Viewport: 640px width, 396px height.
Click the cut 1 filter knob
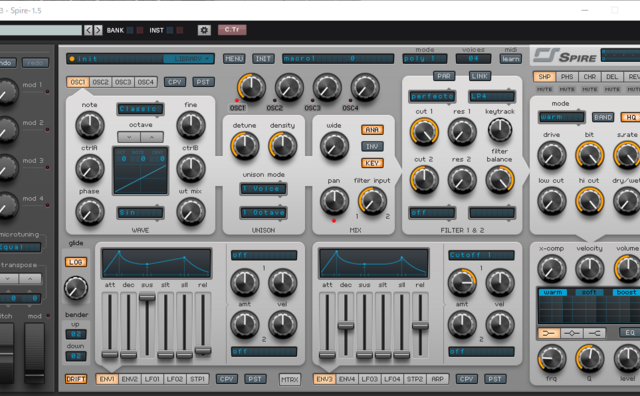[x=424, y=132]
